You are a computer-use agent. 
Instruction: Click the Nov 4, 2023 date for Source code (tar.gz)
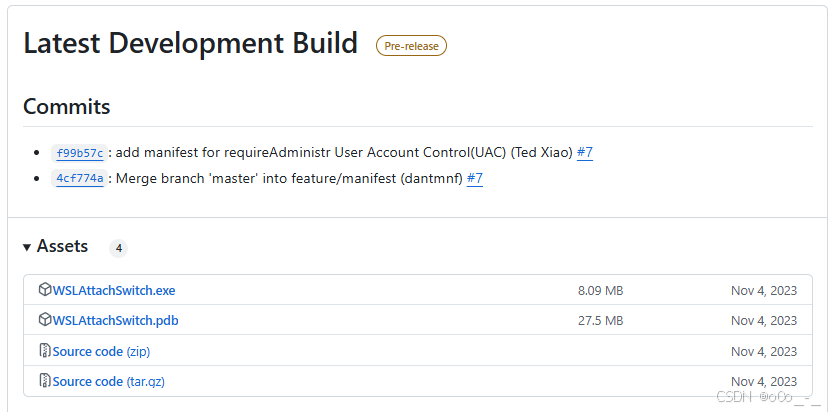764,381
